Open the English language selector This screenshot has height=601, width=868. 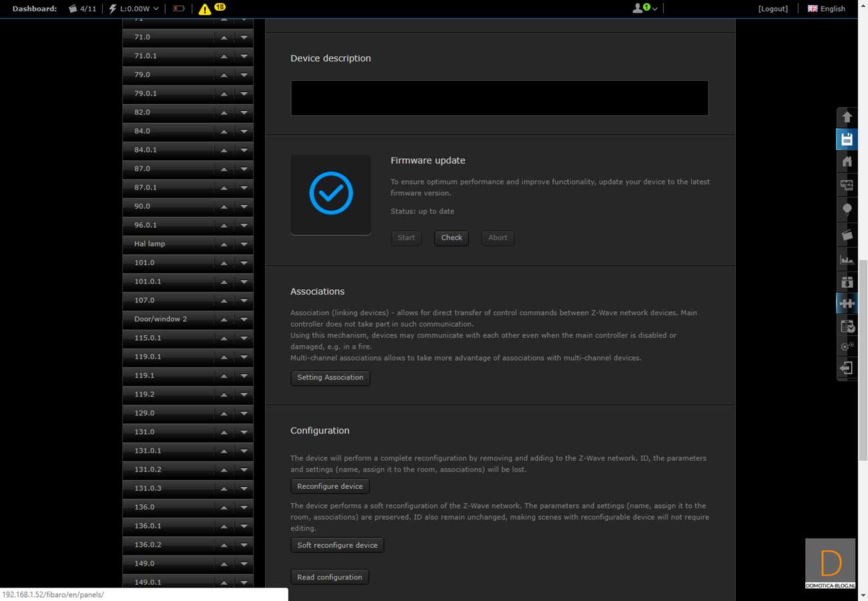click(826, 9)
